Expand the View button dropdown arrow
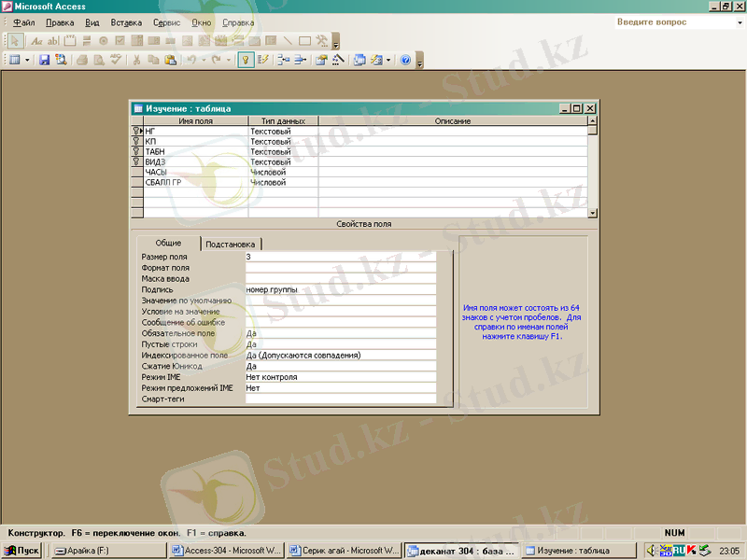 [x=27, y=60]
